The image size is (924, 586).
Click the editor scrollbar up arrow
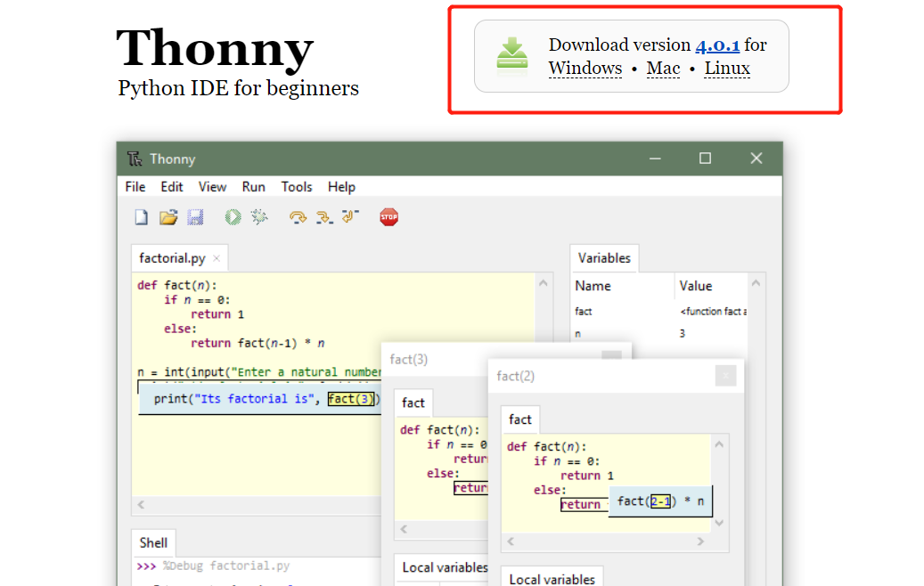pos(544,283)
